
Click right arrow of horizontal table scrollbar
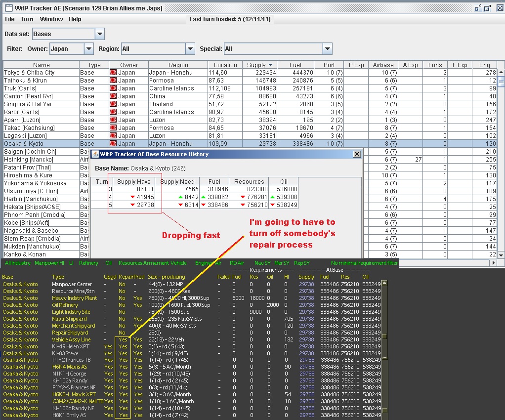click(x=494, y=263)
